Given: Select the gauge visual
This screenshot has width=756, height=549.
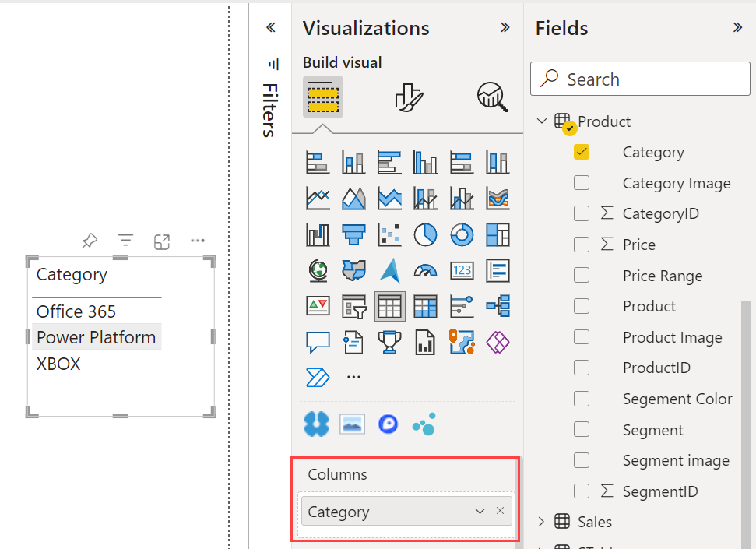Looking at the screenshot, I should [425, 270].
